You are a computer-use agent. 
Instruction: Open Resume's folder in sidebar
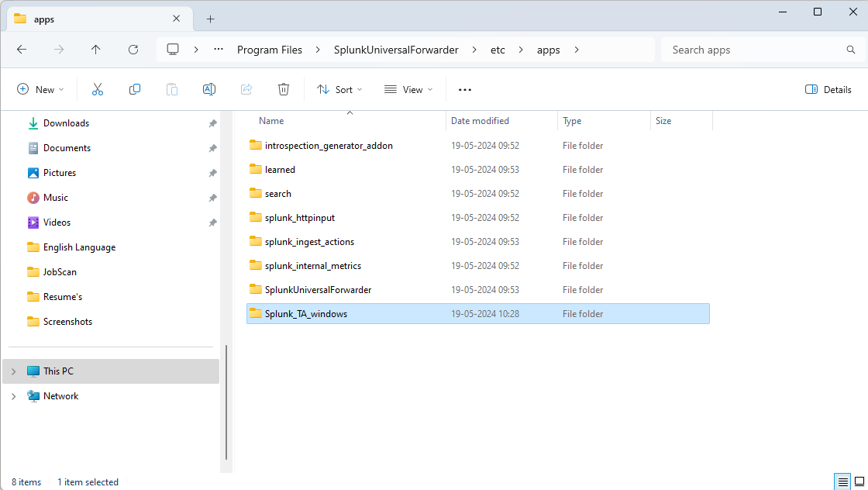pos(63,297)
